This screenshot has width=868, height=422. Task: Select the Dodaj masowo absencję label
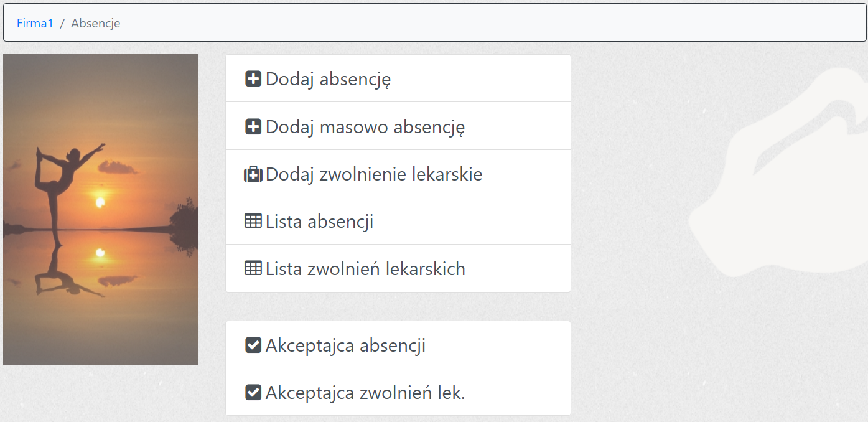pyautogui.click(x=365, y=127)
